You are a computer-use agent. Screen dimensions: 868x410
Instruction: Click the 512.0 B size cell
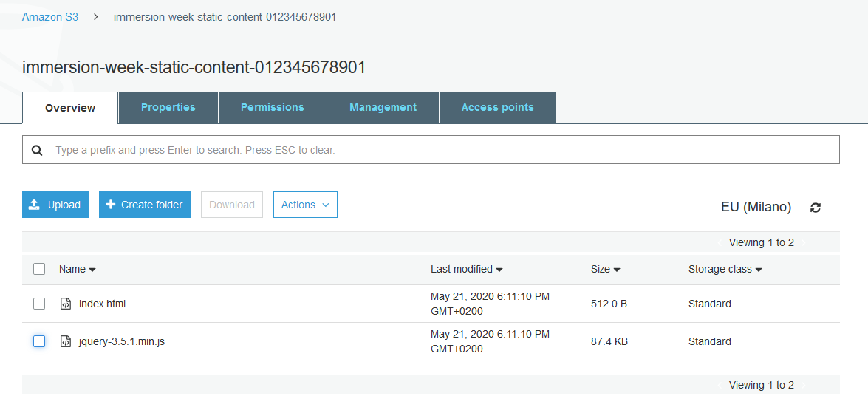click(609, 304)
